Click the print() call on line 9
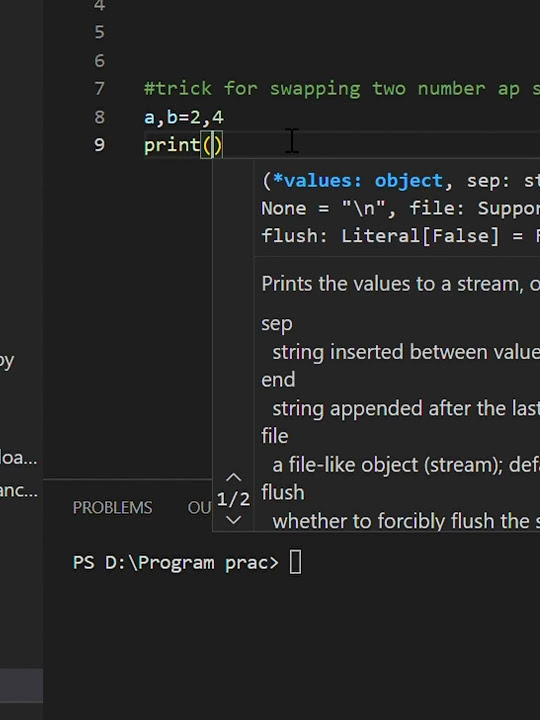540x720 pixels. tap(183, 146)
